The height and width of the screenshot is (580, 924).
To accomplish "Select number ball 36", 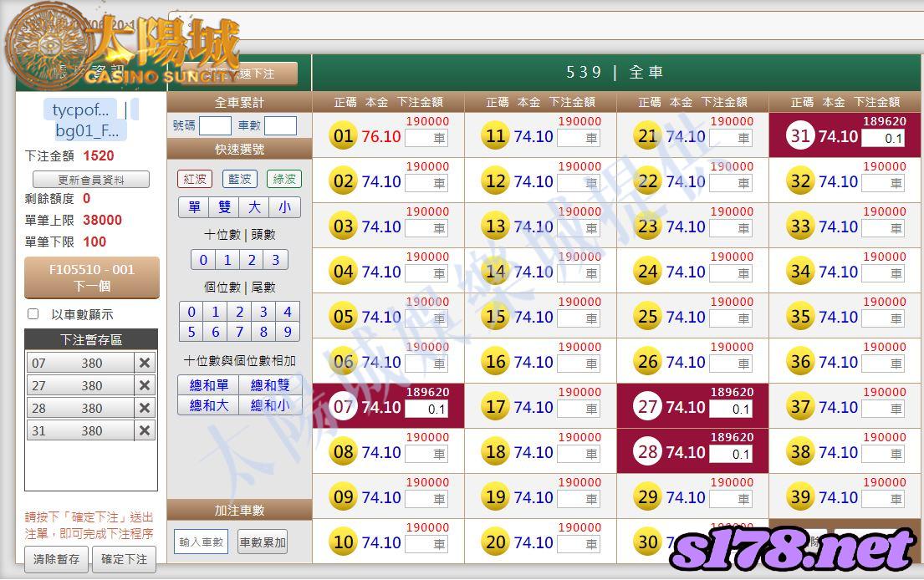I will (800, 362).
